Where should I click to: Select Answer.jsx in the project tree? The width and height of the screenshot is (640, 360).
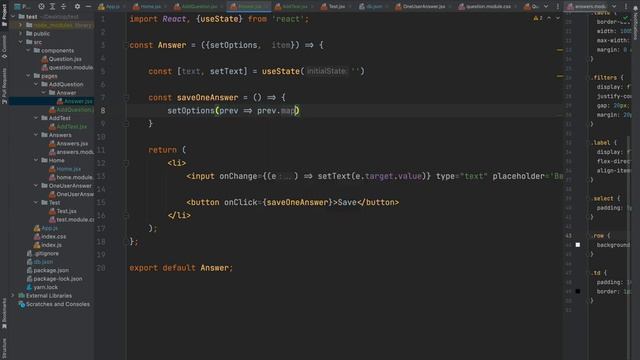point(74,101)
